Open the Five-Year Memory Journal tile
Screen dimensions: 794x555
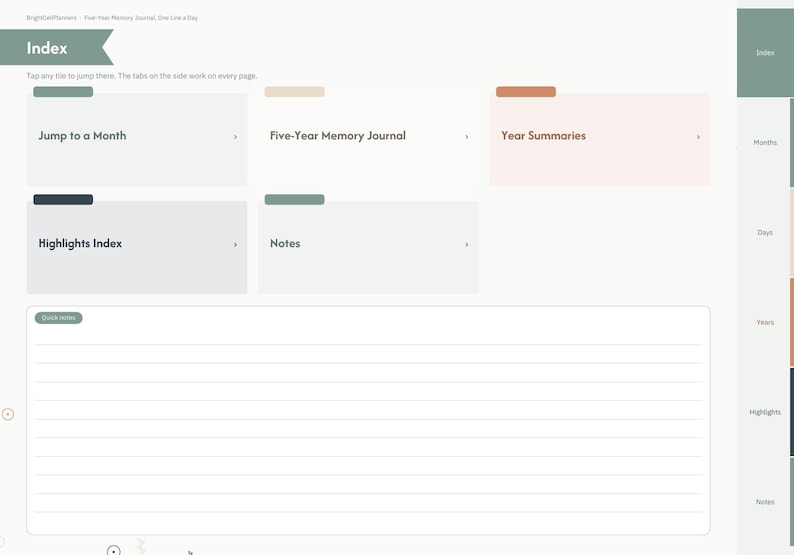368,139
